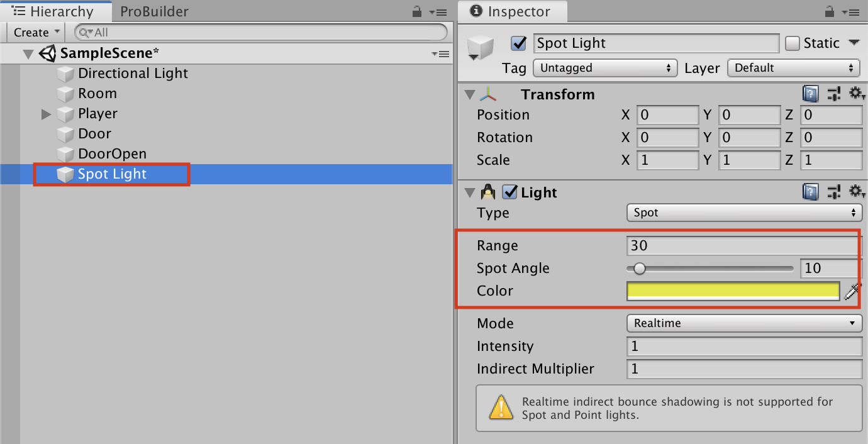Click the Light component preset icon
The width and height of the screenshot is (868, 444).
(x=834, y=192)
